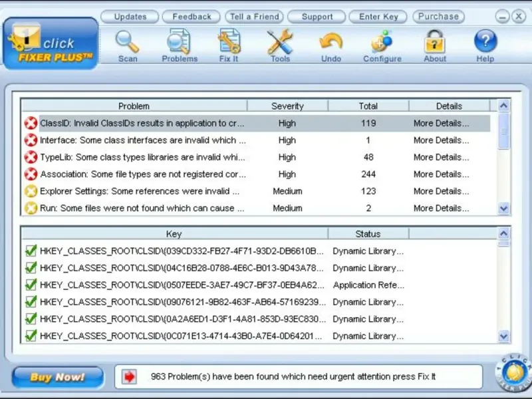Select the Interface: Some class interfaces text
532x399 pixels.
tap(143, 140)
